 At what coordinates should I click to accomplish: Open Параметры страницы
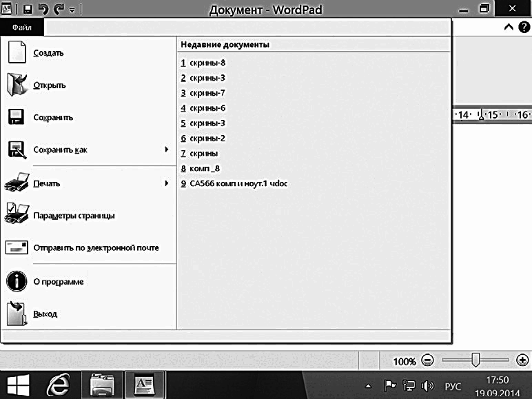(x=88, y=216)
